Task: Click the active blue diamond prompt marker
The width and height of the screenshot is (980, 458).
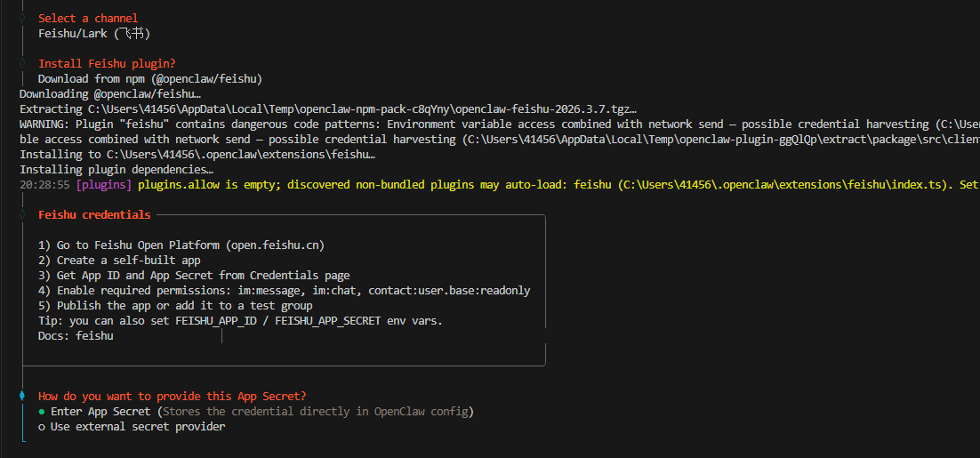Action: 22,396
